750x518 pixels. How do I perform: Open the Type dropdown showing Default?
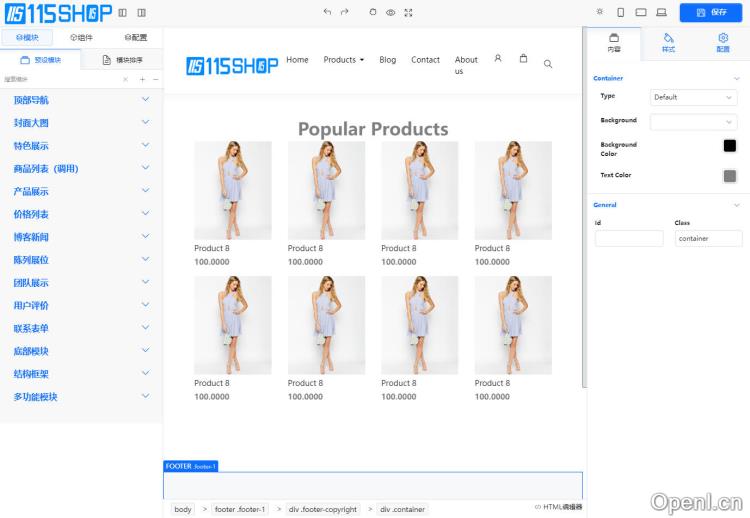(x=694, y=97)
